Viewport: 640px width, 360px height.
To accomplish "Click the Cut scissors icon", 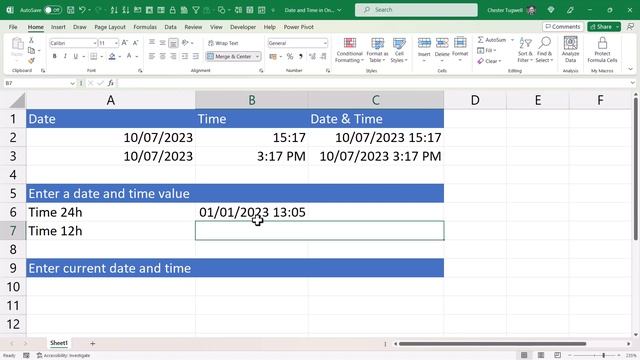I will [31, 40].
